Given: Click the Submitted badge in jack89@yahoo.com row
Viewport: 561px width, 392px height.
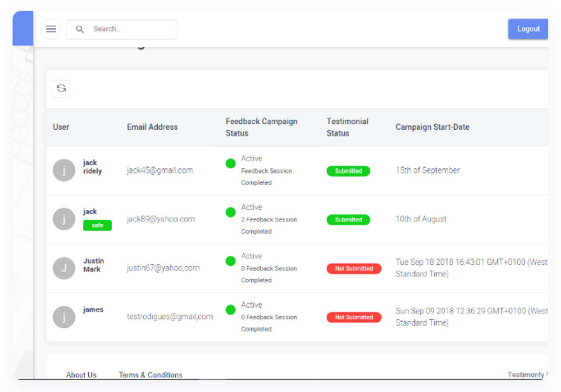Looking at the screenshot, I should [348, 220].
